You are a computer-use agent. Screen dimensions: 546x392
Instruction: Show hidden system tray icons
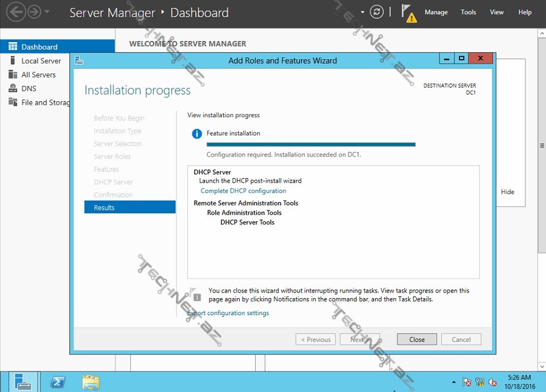point(454,382)
